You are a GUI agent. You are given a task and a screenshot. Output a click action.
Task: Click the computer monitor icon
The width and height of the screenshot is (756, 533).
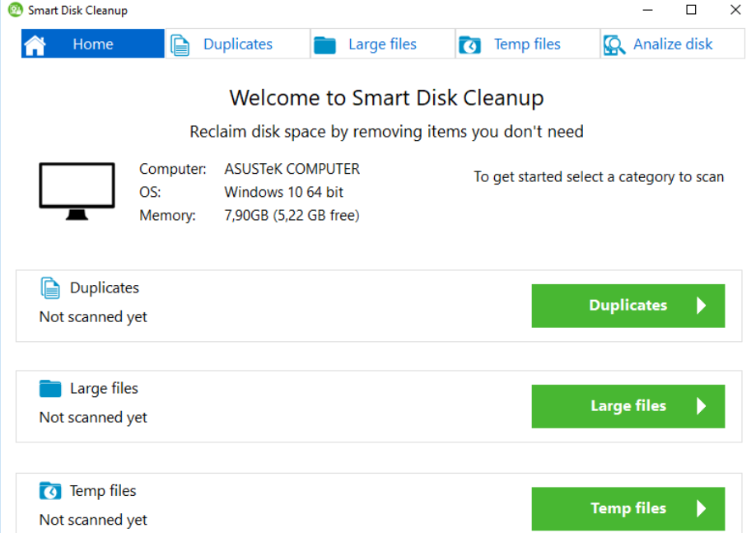pyautogui.click(x=77, y=191)
